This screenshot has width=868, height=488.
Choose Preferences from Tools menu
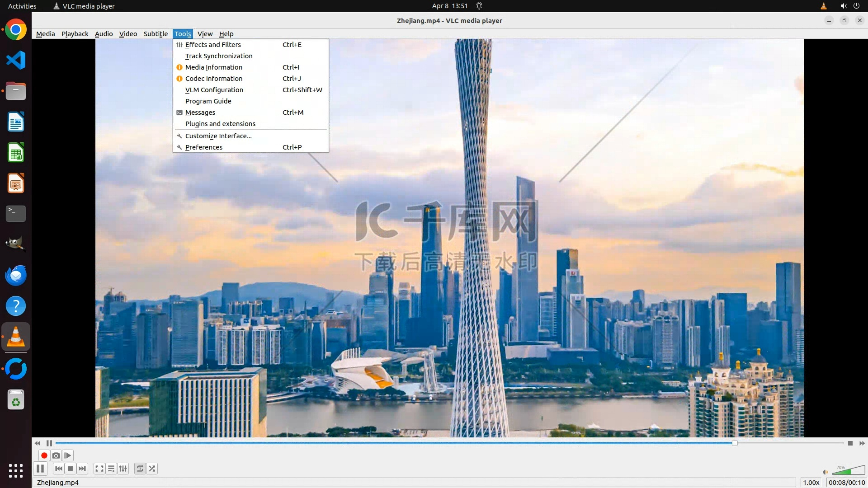pos(204,147)
